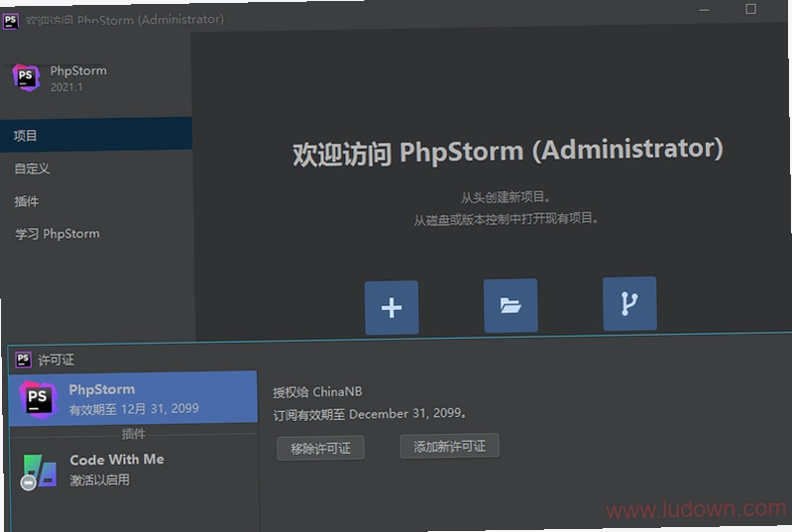Click the New Project plus icon
Viewport: 792px width, 532px height.
(x=392, y=307)
